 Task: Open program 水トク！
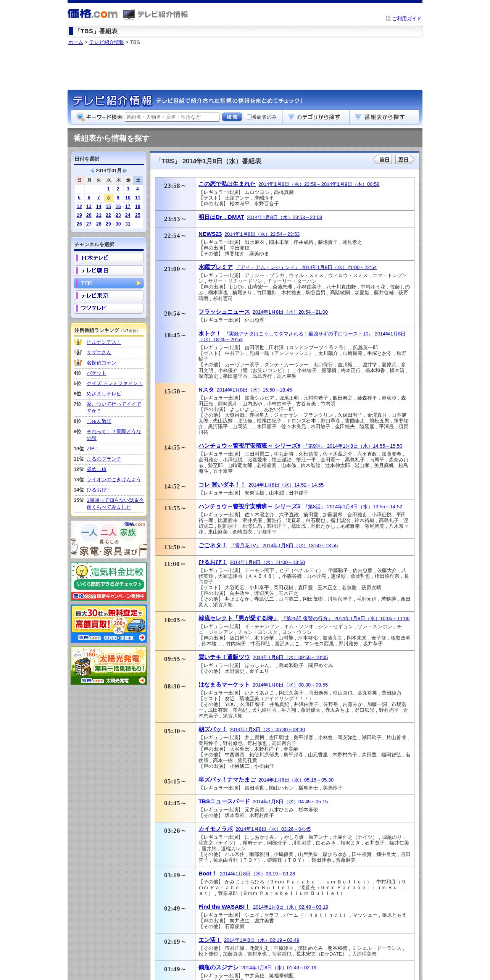210,334
